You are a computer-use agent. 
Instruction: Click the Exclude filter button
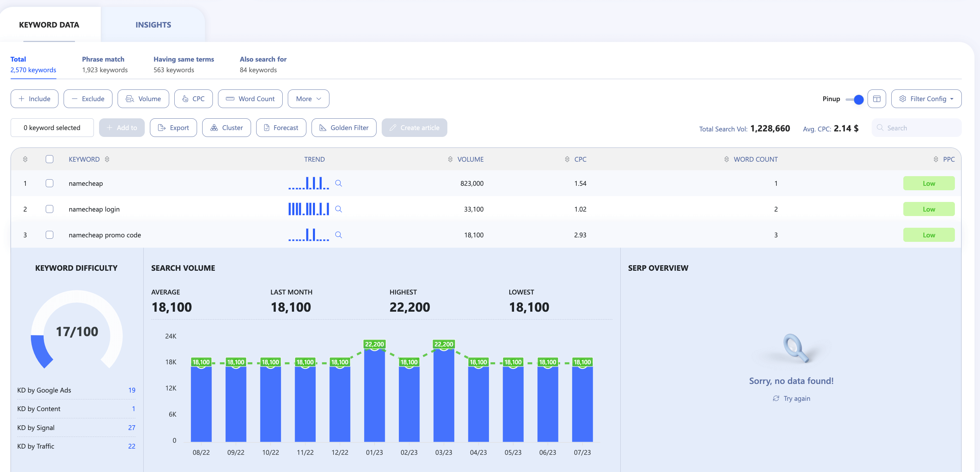click(x=88, y=99)
